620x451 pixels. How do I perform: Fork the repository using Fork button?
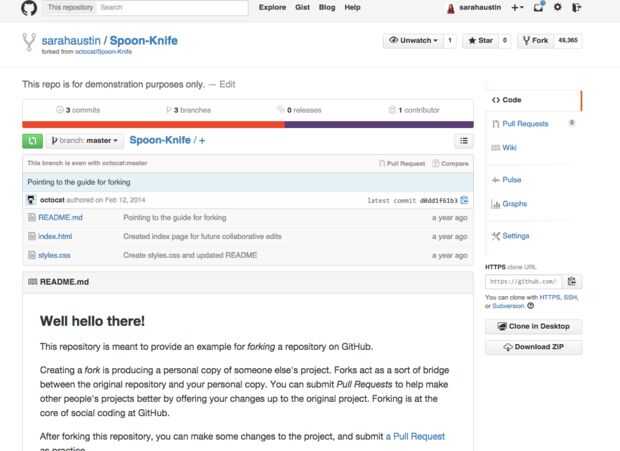(x=535, y=41)
